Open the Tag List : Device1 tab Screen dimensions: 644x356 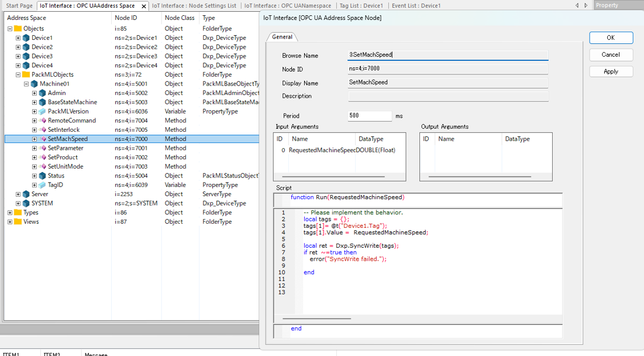(361, 6)
